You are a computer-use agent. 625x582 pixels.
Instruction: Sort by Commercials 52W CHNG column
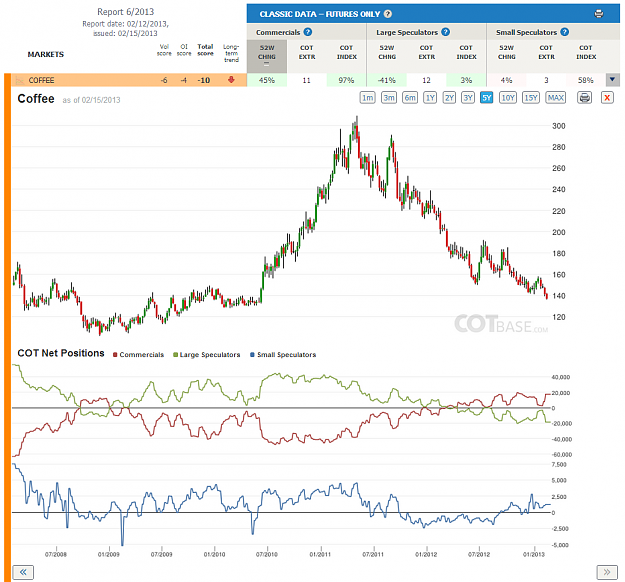coord(267,56)
